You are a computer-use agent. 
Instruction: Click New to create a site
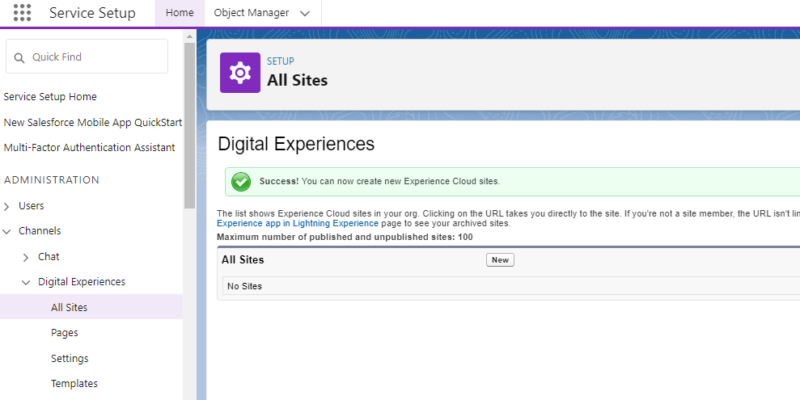pyautogui.click(x=500, y=260)
